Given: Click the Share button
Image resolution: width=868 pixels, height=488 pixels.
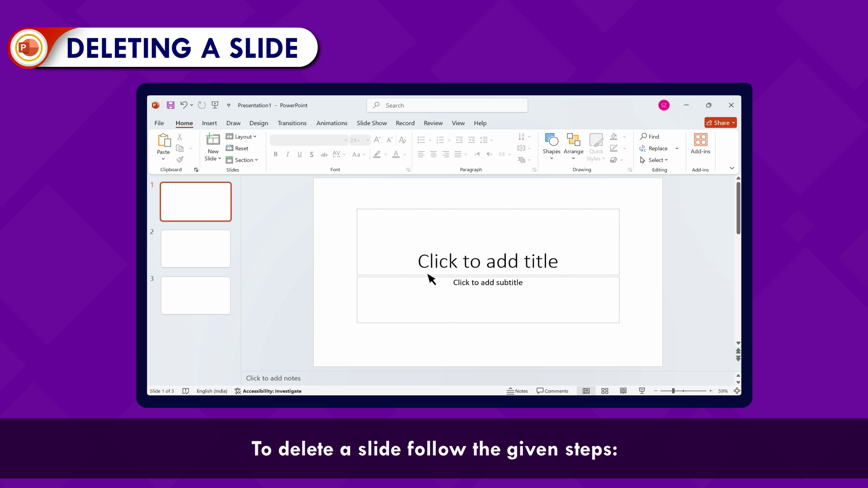Looking at the screenshot, I should point(720,123).
